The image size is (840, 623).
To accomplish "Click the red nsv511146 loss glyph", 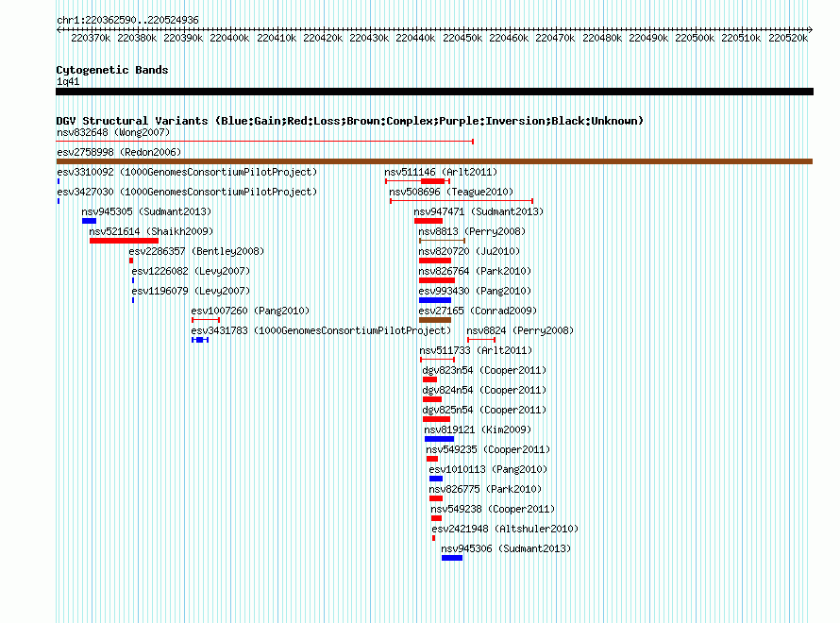I will 417,181.
